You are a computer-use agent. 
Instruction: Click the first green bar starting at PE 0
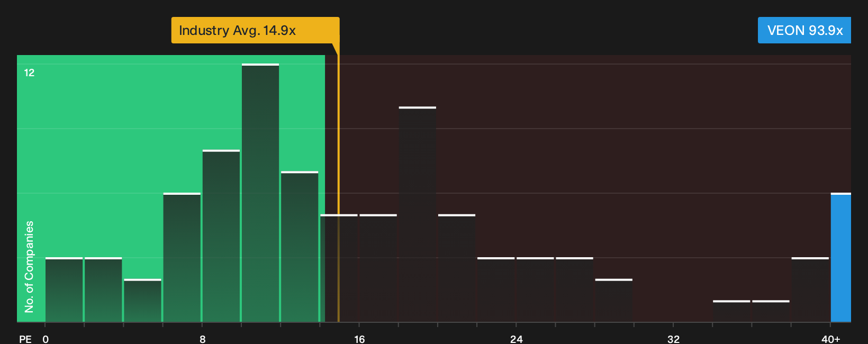point(64,289)
